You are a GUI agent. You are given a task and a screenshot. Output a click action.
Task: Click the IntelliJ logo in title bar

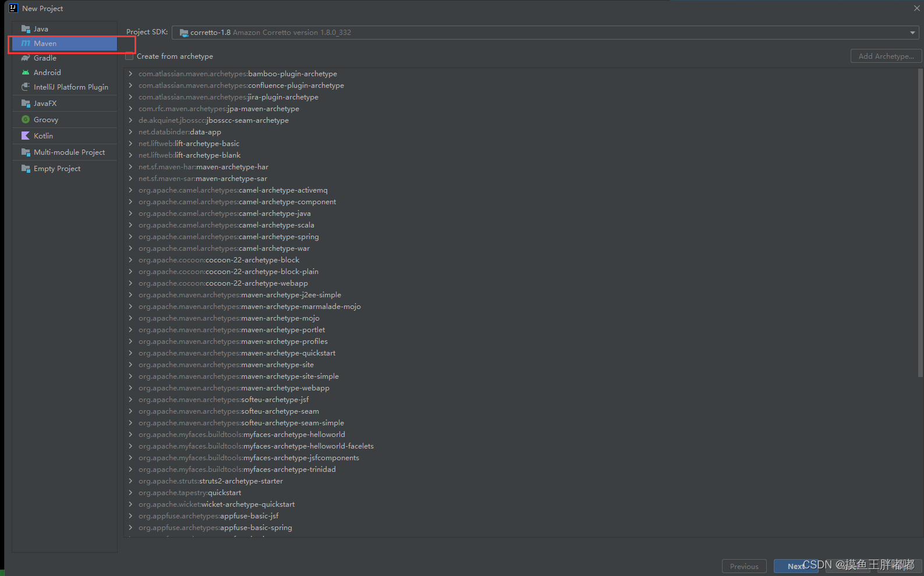[x=13, y=8]
